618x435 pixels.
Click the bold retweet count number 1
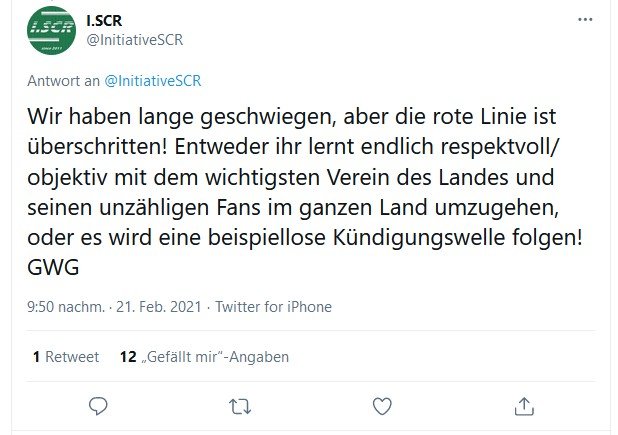pyautogui.click(x=36, y=357)
